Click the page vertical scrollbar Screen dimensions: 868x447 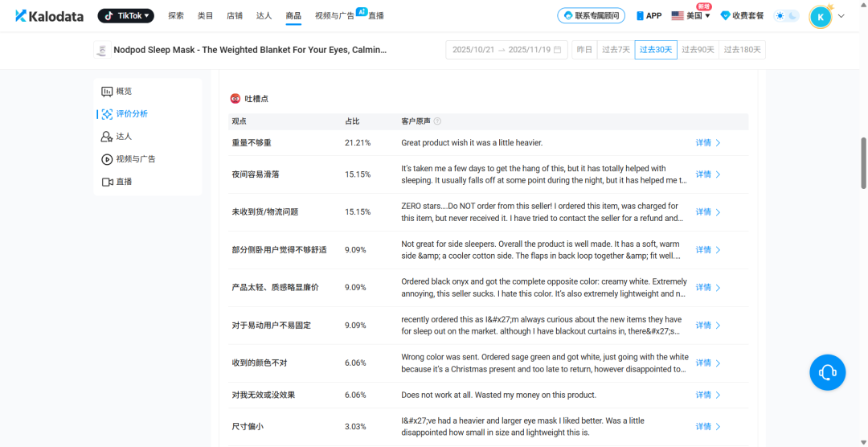pyautogui.click(x=863, y=163)
